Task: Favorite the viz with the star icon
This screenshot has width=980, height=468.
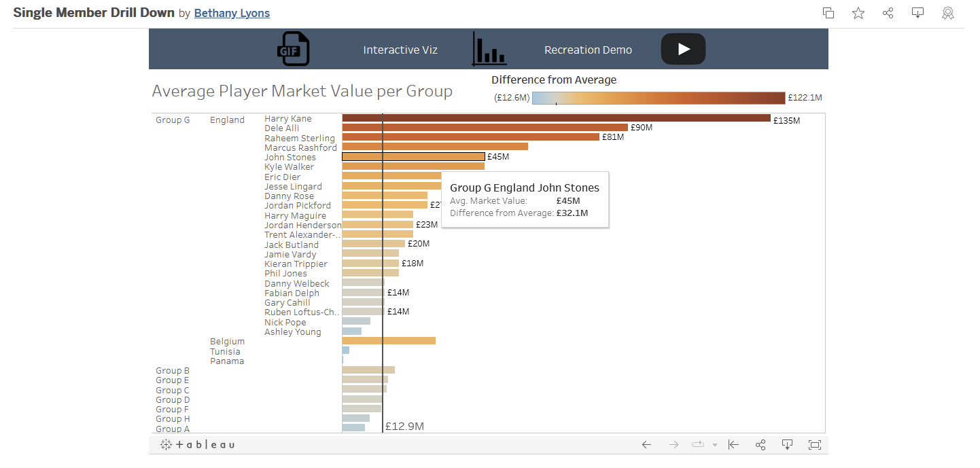Action: [858, 13]
